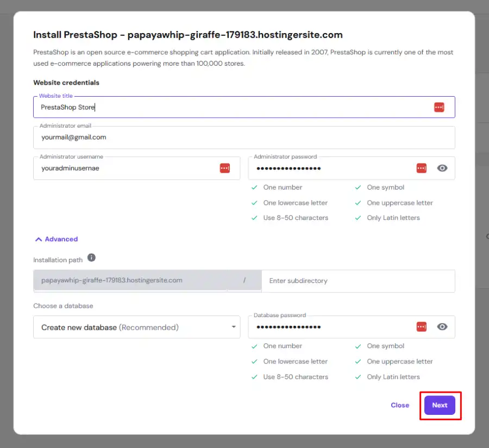Focus the Administrator email field
Viewport: 489px width, 448px height.
(x=244, y=137)
